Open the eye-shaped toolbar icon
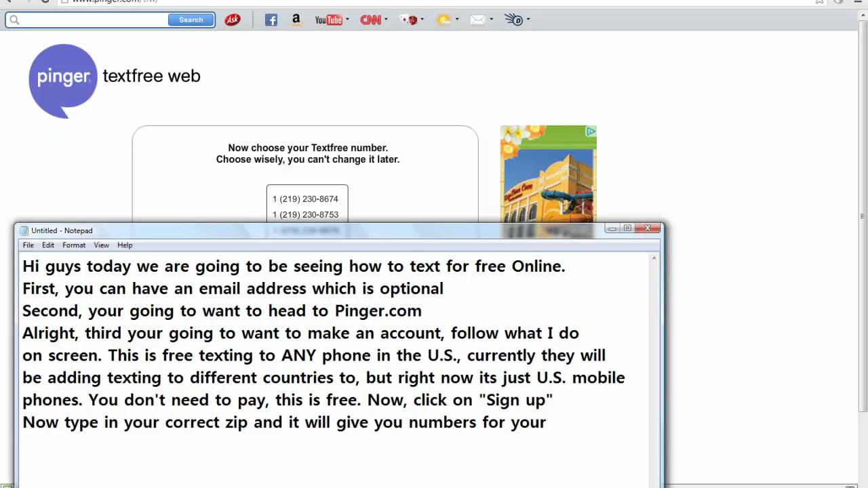The image size is (868, 488). tap(514, 20)
